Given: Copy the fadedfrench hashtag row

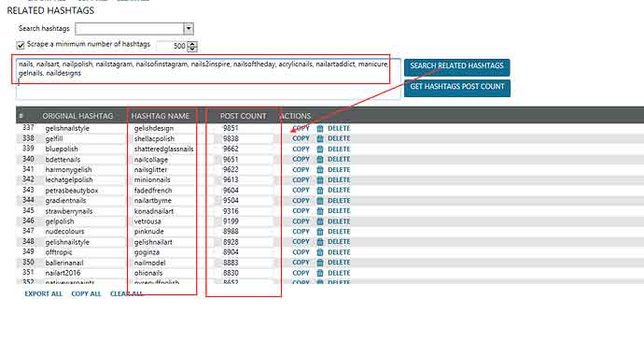Looking at the screenshot, I should (x=301, y=191).
